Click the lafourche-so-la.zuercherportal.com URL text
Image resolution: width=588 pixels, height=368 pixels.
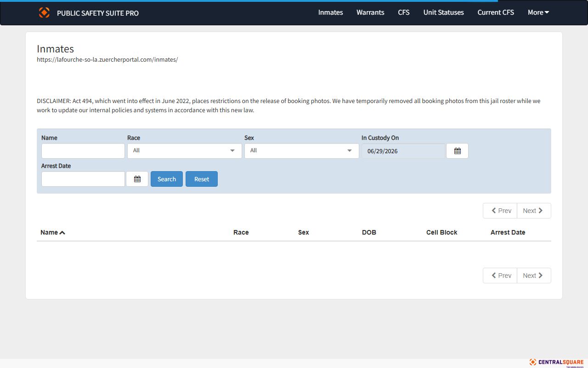tap(107, 60)
